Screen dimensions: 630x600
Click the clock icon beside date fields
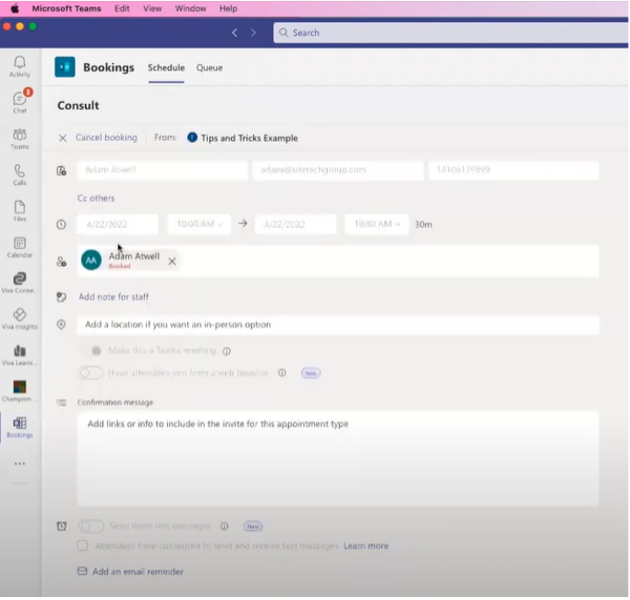coord(61,225)
